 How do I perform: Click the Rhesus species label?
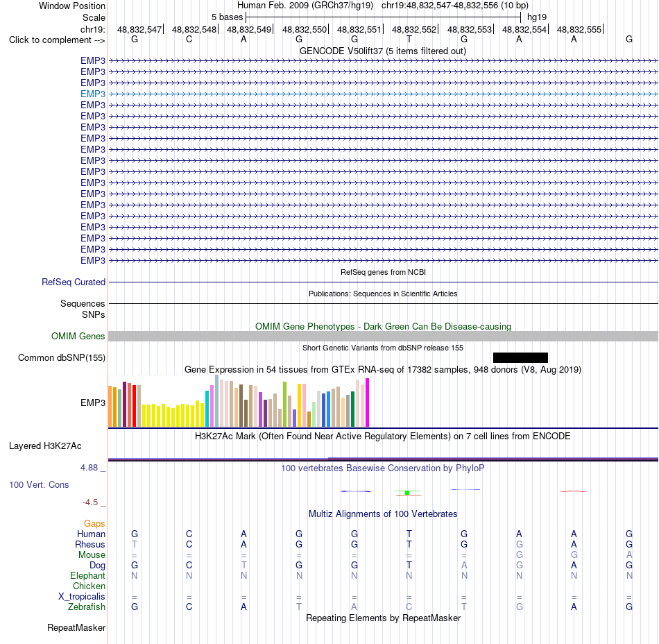click(90, 544)
